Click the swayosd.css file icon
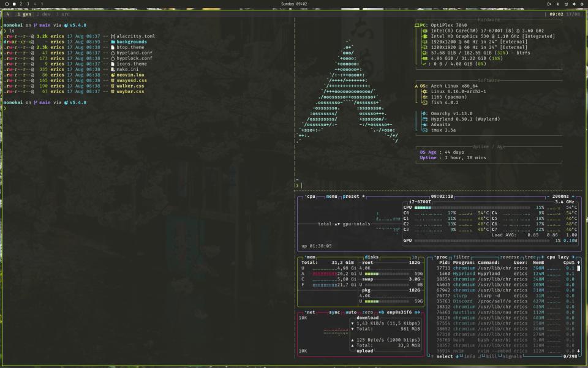Screen dimensions: 588x368 (113, 81)
